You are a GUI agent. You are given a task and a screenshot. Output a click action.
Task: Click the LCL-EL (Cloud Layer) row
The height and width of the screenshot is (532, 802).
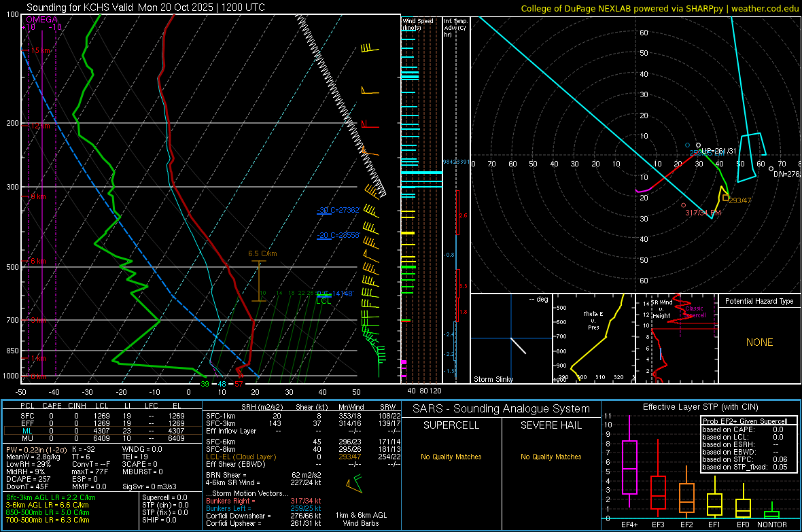pyautogui.click(x=303, y=457)
